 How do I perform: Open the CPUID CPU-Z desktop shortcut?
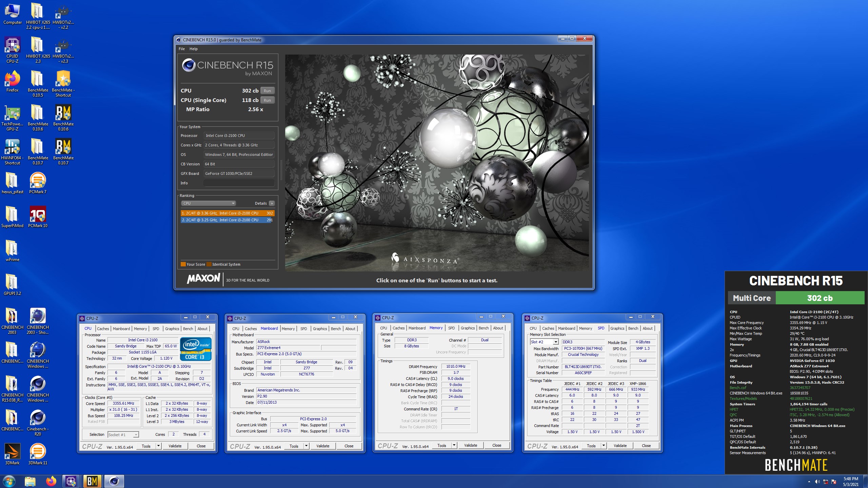(12, 50)
